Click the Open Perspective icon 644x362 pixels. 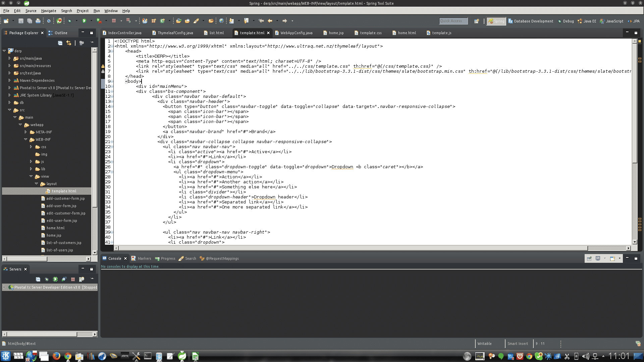point(476,21)
